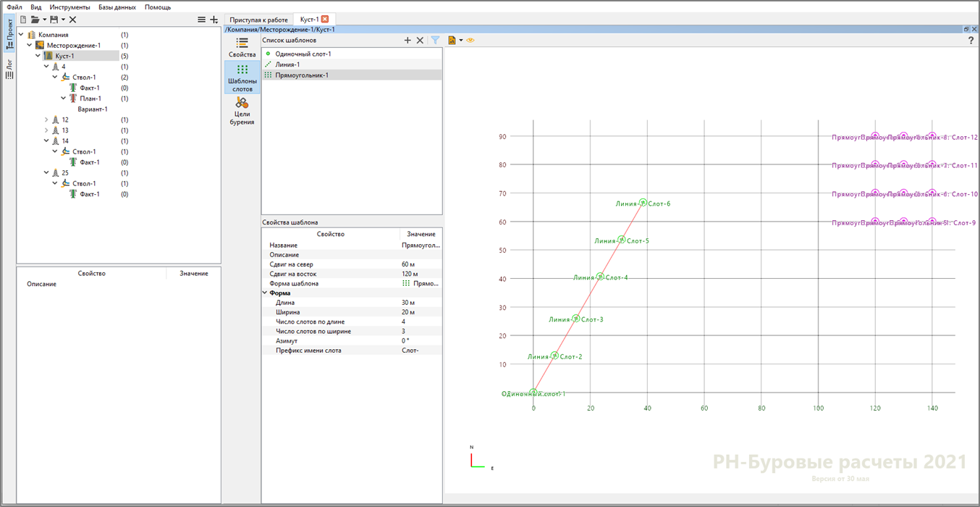Open the Инструменты menu
This screenshot has height=507, width=980.
[x=69, y=7]
